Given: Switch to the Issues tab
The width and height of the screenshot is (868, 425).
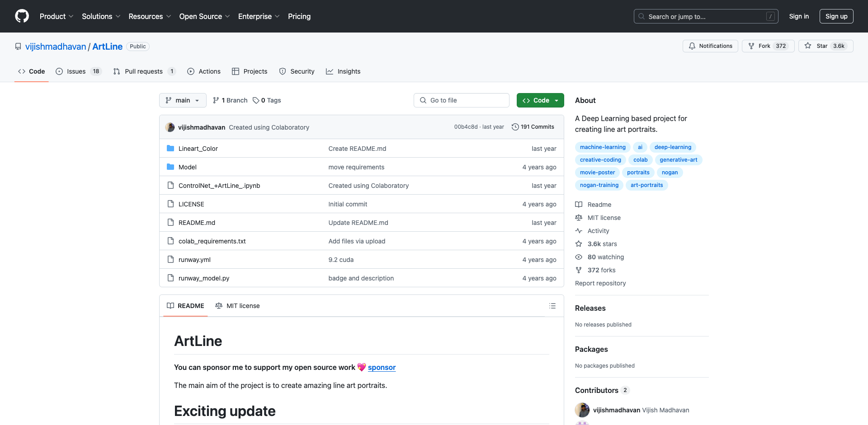Looking at the screenshot, I should [79, 71].
